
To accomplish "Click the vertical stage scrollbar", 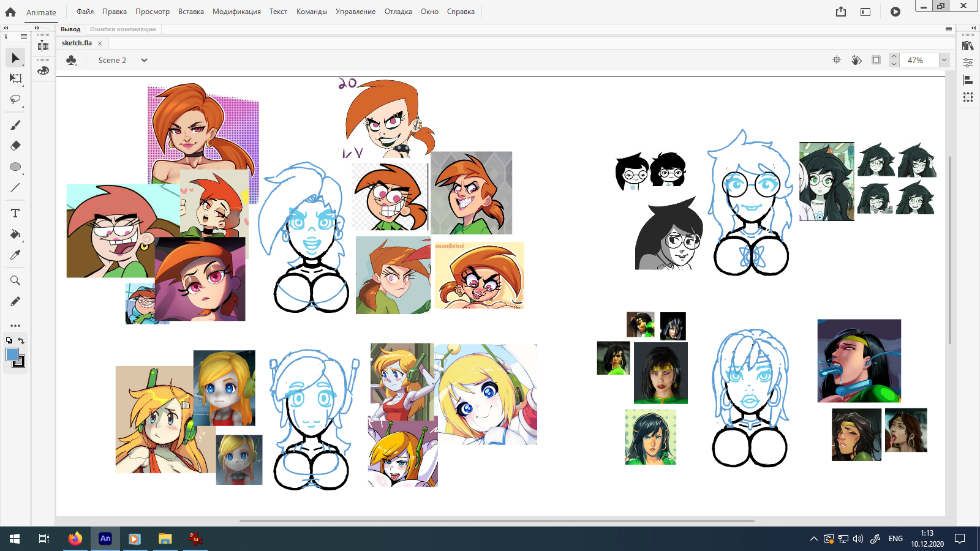I will (x=950, y=250).
